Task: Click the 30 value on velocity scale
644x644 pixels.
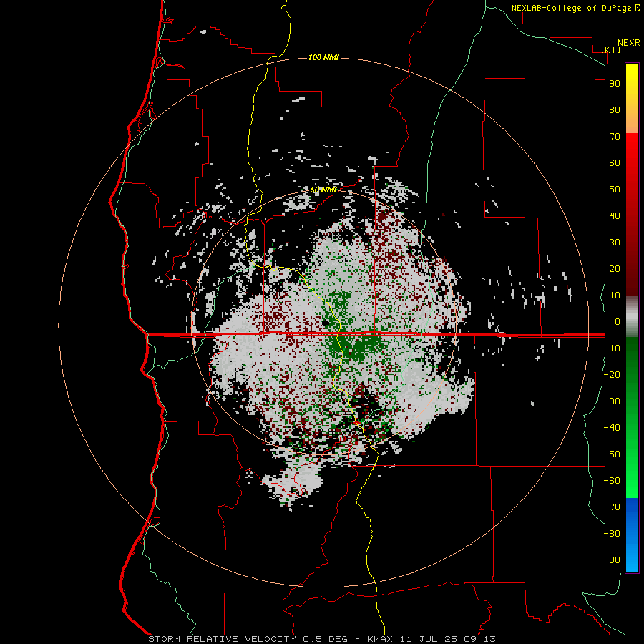Action: 615,243
